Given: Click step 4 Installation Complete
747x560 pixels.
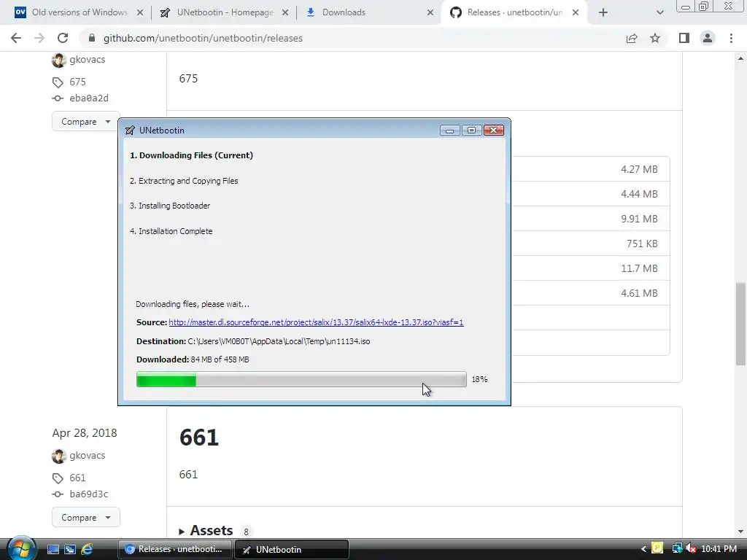Looking at the screenshot, I should 171,231.
